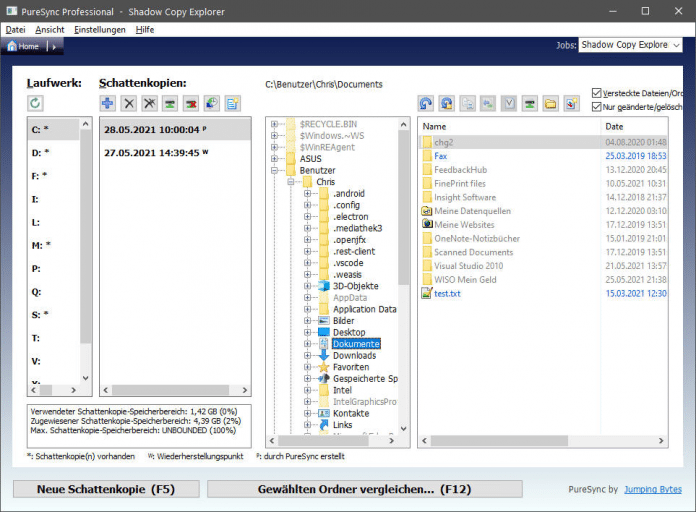The width and height of the screenshot is (696, 512).
Task: Expand the ASUS folder node
Action: pyautogui.click(x=274, y=159)
